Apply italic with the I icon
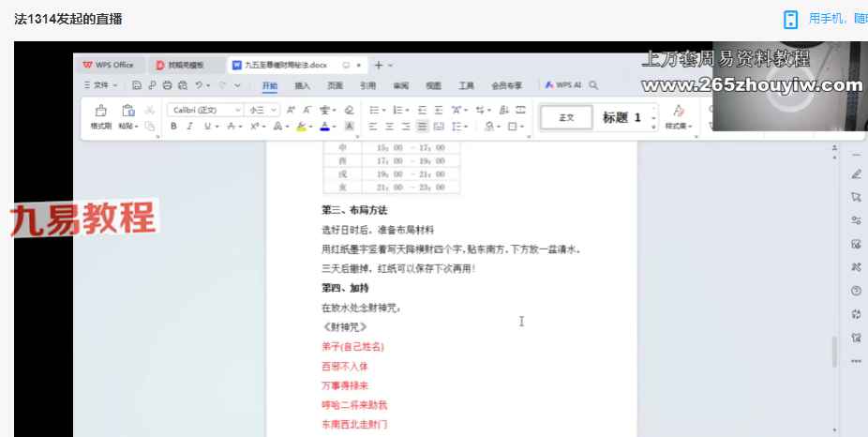Viewport: 868px width, 437px height. (x=189, y=126)
